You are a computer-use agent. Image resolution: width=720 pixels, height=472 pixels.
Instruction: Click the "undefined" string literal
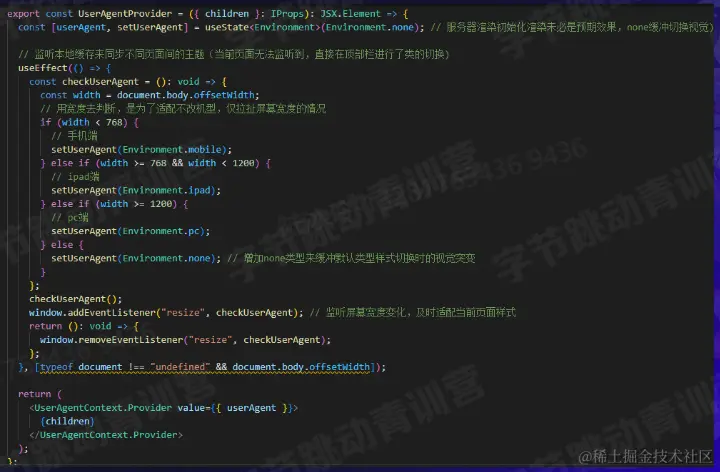pyautogui.click(x=180, y=367)
